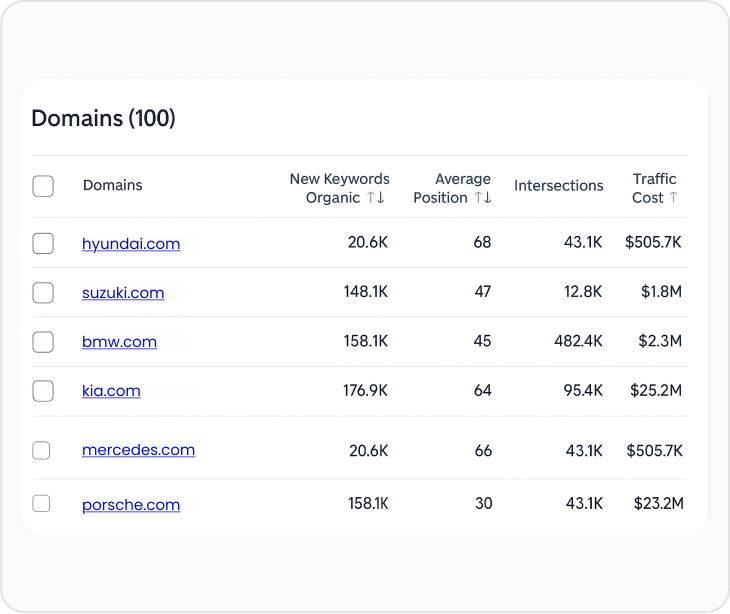The image size is (730, 614).
Task: Click Average Position sort arrows icon
Action: pos(482,198)
